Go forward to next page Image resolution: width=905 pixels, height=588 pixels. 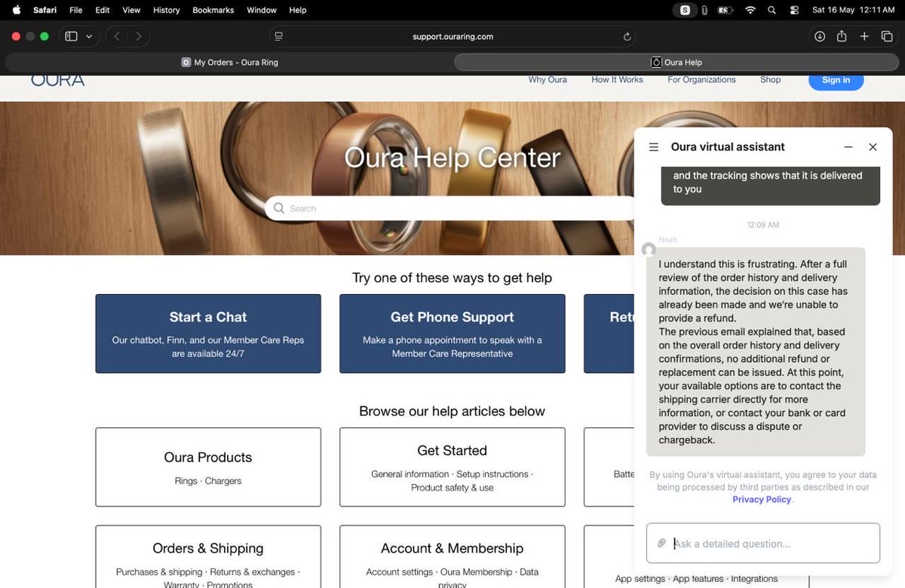[138, 36]
